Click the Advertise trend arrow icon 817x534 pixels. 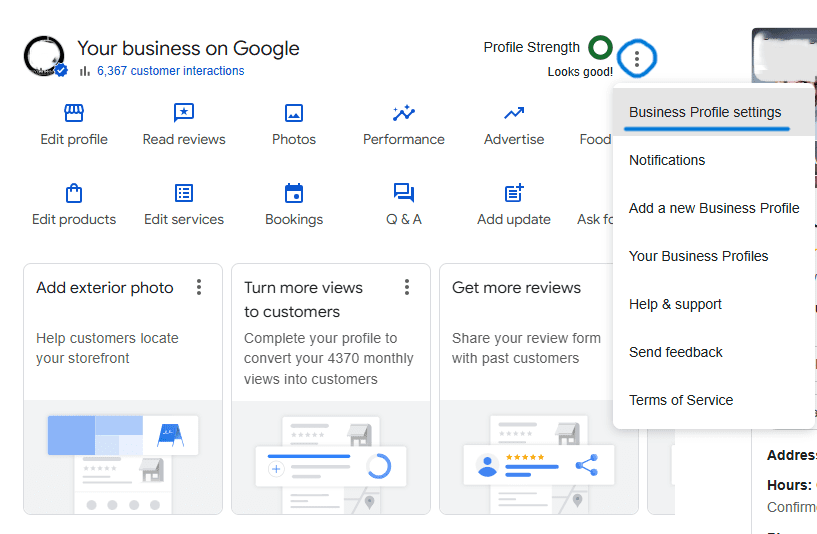tap(514, 113)
